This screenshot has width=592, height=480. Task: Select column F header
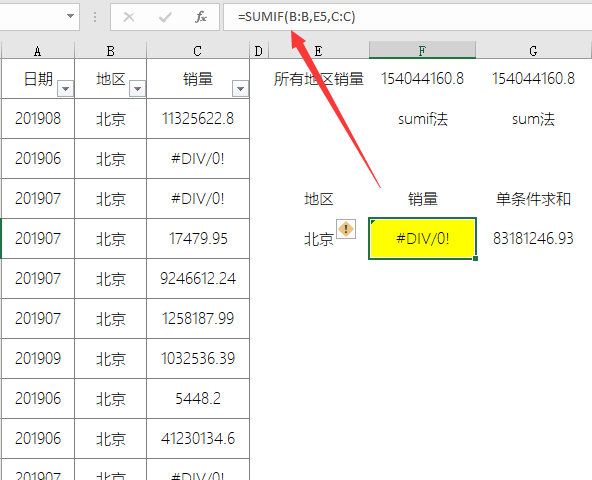[x=422, y=51]
